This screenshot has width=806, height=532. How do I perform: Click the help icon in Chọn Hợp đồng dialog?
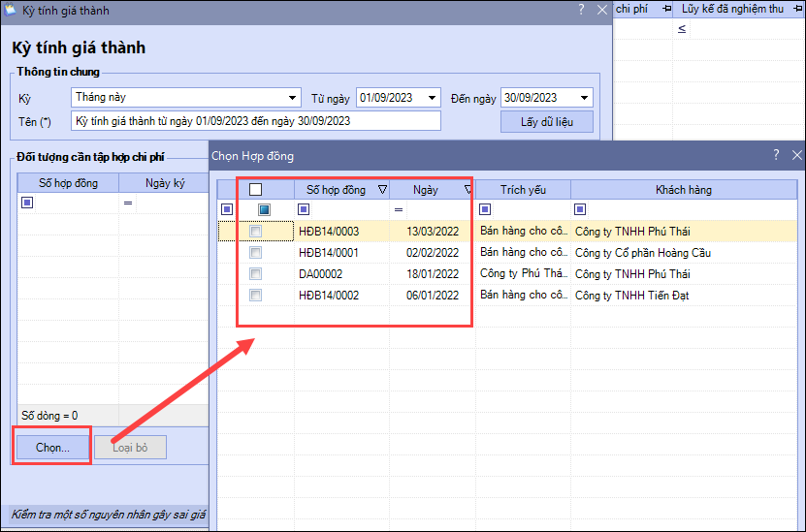775,155
